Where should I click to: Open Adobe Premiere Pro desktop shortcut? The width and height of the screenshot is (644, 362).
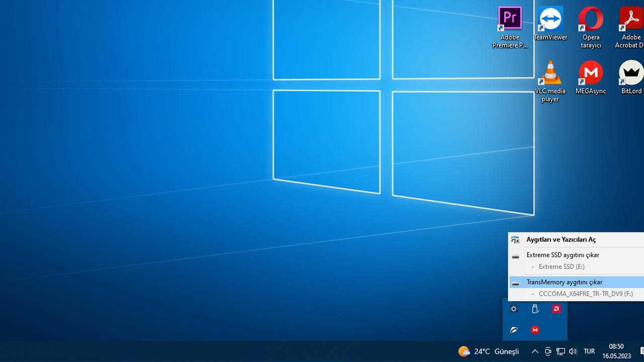(x=510, y=19)
